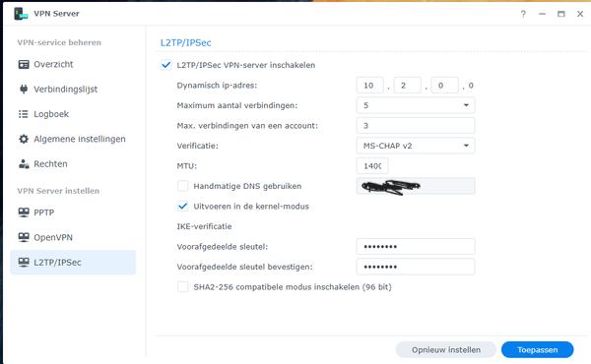The width and height of the screenshot is (591, 364).
Task: Click the L2TP/IPSec page heading
Action: (x=186, y=42)
